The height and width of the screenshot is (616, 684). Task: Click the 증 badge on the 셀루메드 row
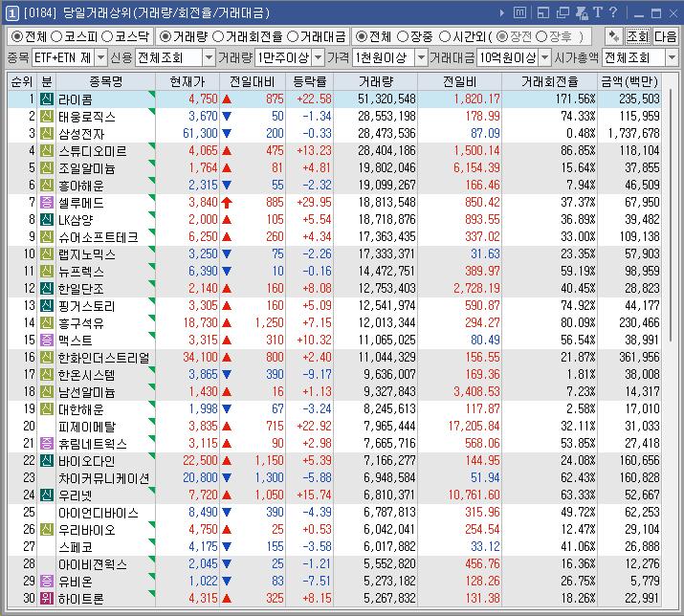tap(46, 203)
